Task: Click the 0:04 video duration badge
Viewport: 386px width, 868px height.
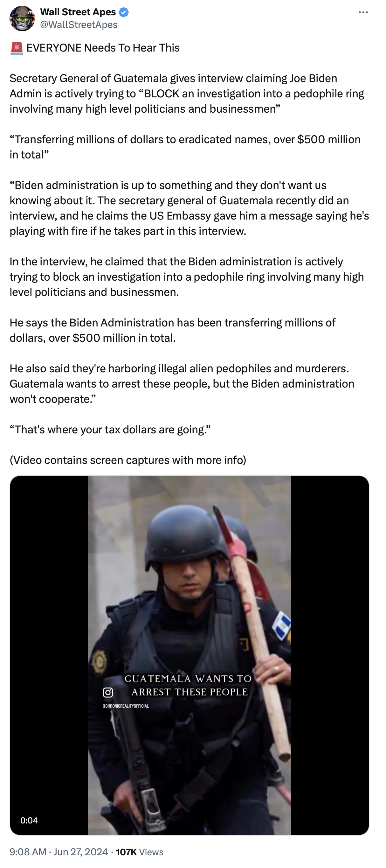Action: [29, 820]
